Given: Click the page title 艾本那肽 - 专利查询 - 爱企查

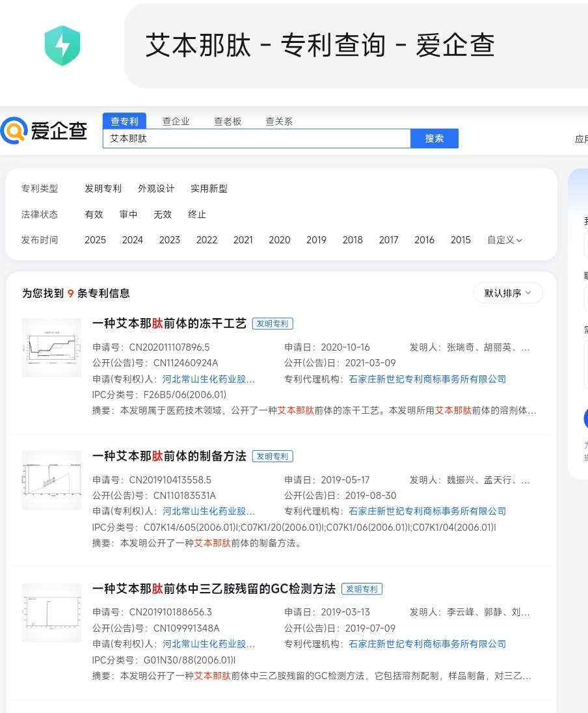Looking at the screenshot, I should point(320,45).
